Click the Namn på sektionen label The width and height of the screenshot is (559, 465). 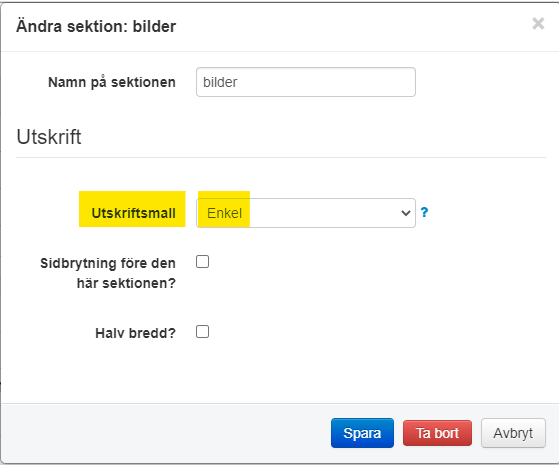pyautogui.click(x=112, y=82)
